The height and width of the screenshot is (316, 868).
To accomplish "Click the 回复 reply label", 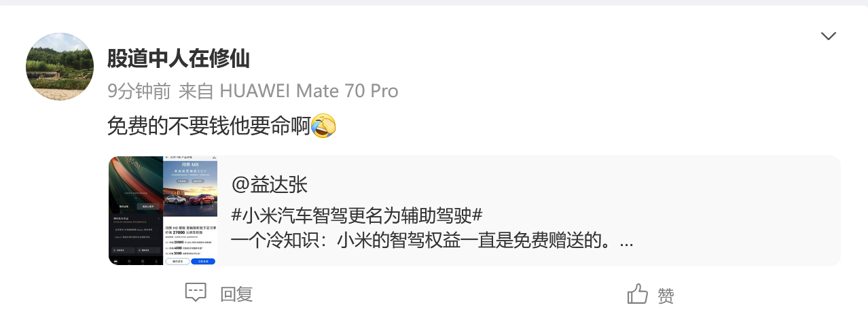I will point(236,294).
